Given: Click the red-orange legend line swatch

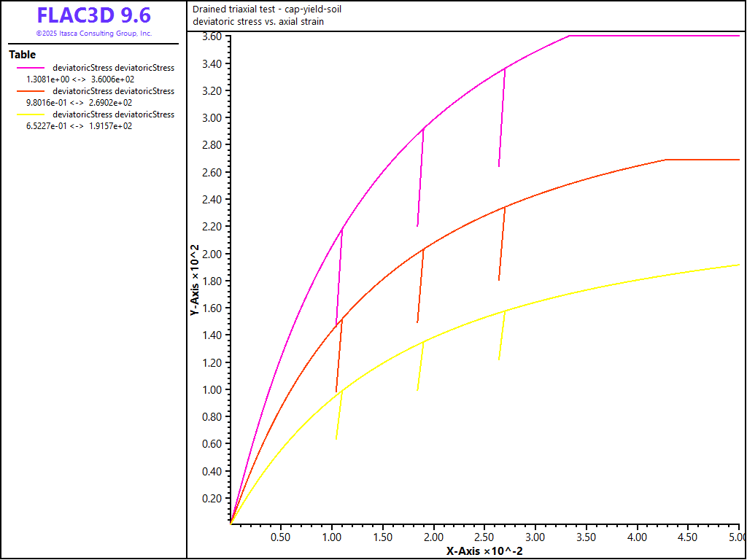Looking at the screenshot, I should pos(29,91).
